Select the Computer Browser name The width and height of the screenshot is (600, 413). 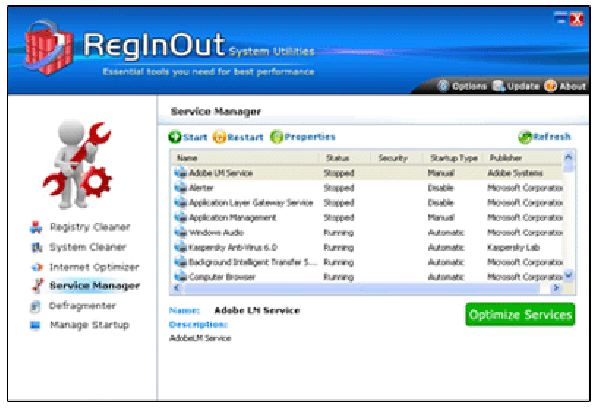pyautogui.click(x=222, y=277)
